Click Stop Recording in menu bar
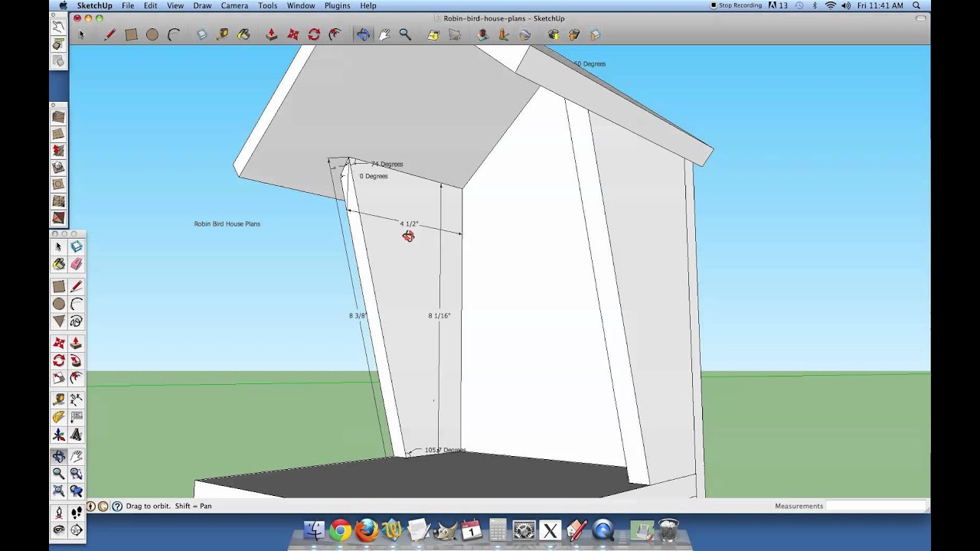Screen dimensions: 980x551 (x=736, y=5)
